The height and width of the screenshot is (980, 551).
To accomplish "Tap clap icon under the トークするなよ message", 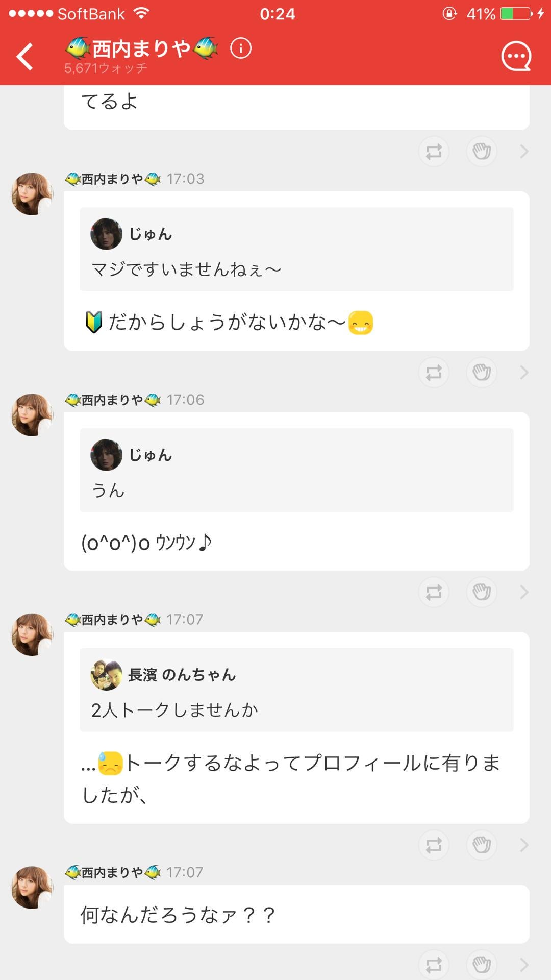I will (x=481, y=845).
